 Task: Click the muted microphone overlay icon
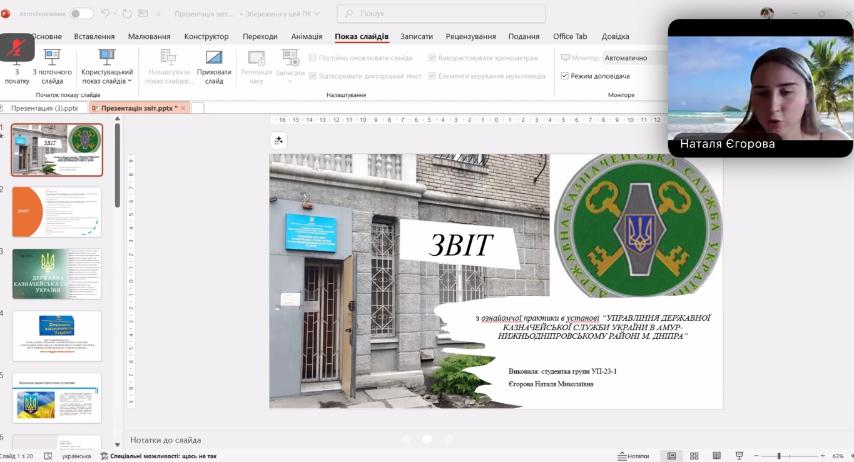point(17,47)
